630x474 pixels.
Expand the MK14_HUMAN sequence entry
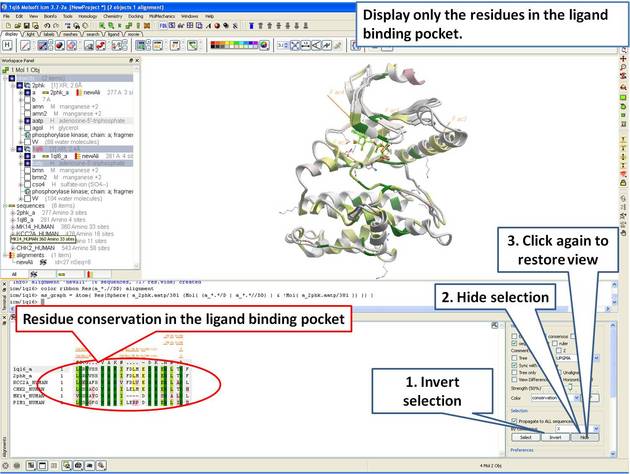tap(13, 227)
